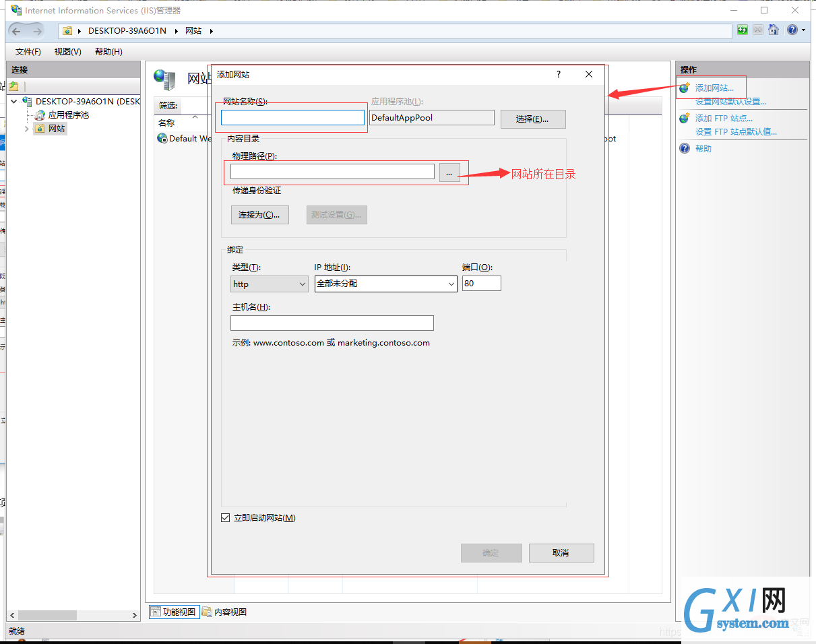816x644 pixels.
Task: Open the IP 地址 dropdown
Action: pos(451,284)
